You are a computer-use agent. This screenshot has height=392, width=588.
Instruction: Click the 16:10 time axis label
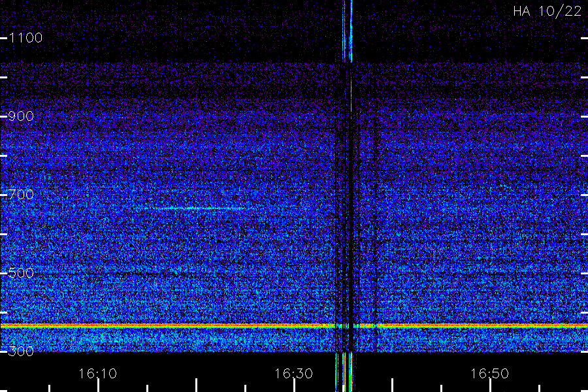tap(97, 374)
